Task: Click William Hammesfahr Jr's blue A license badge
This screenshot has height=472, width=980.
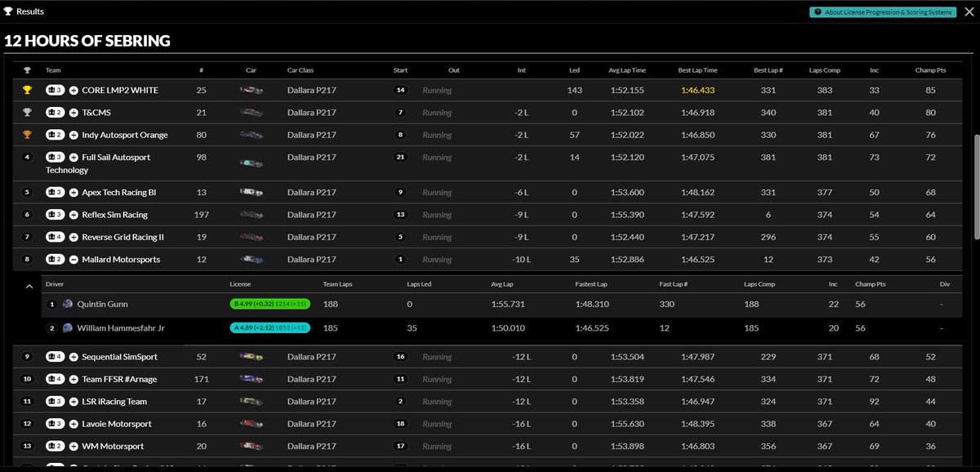Action: tap(270, 328)
